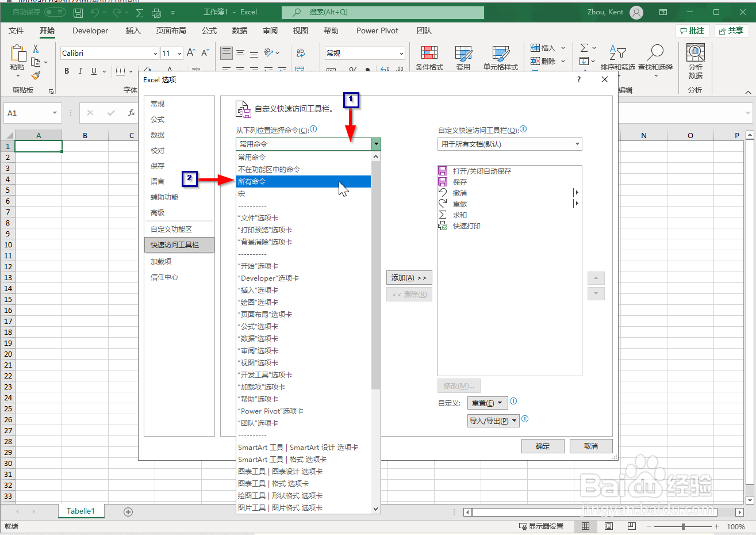The height and width of the screenshot is (535, 756).
Task: Open the 导入/导出 dropdown button
Action: pos(493,421)
